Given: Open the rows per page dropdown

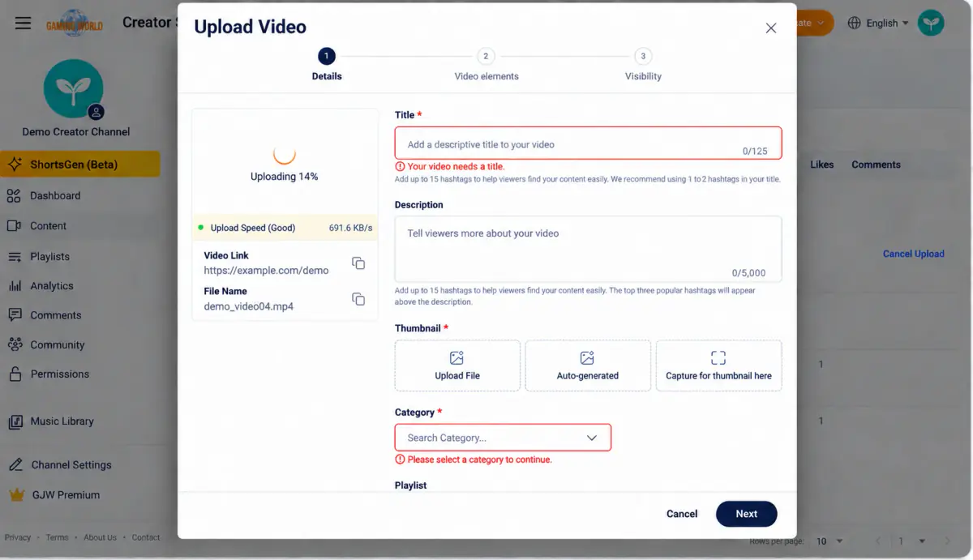Looking at the screenshot, I should (x=829, y=541).
